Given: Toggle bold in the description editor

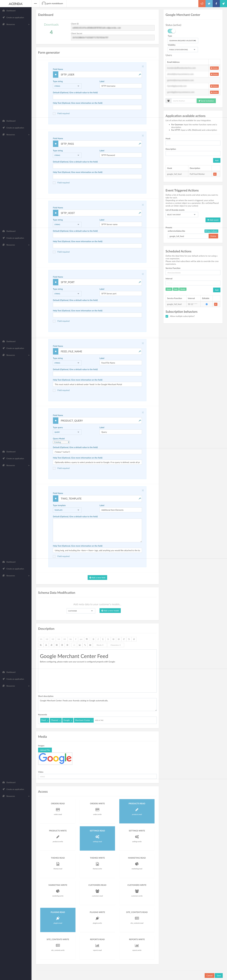Looking at the screenshot, I should point(93,639).
